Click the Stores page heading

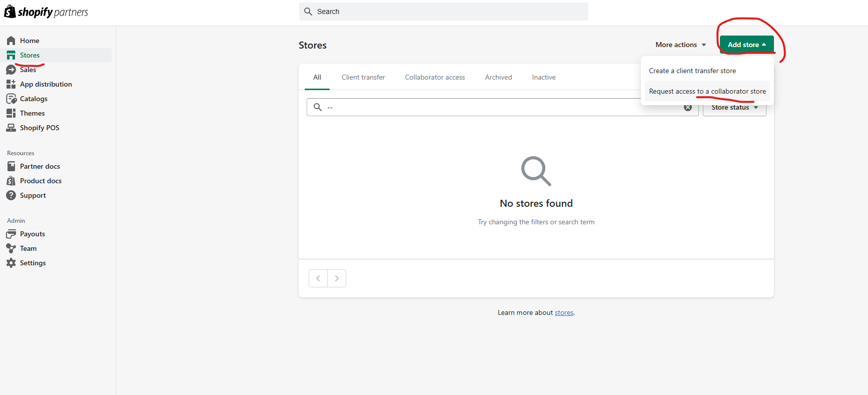tap(313, 45)
